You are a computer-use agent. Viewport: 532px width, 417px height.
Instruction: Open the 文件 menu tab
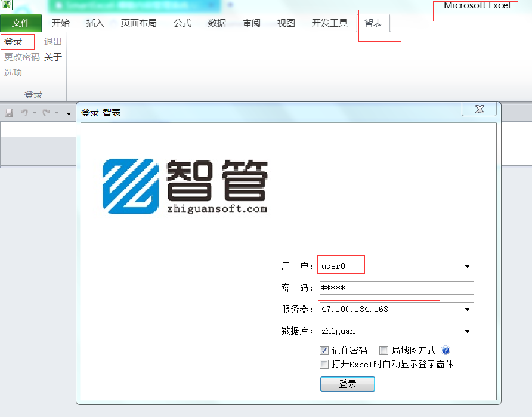[x=21, y=23]
